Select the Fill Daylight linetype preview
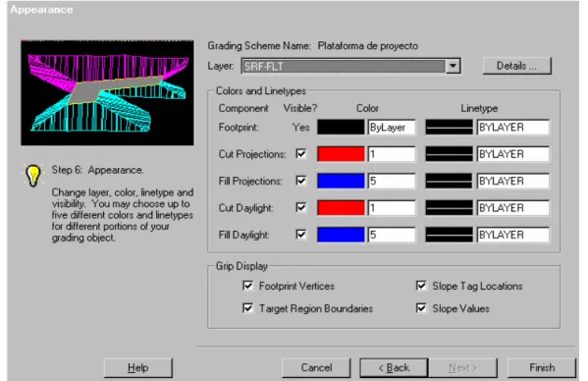588x381 pixels. [x=449, y=235]
